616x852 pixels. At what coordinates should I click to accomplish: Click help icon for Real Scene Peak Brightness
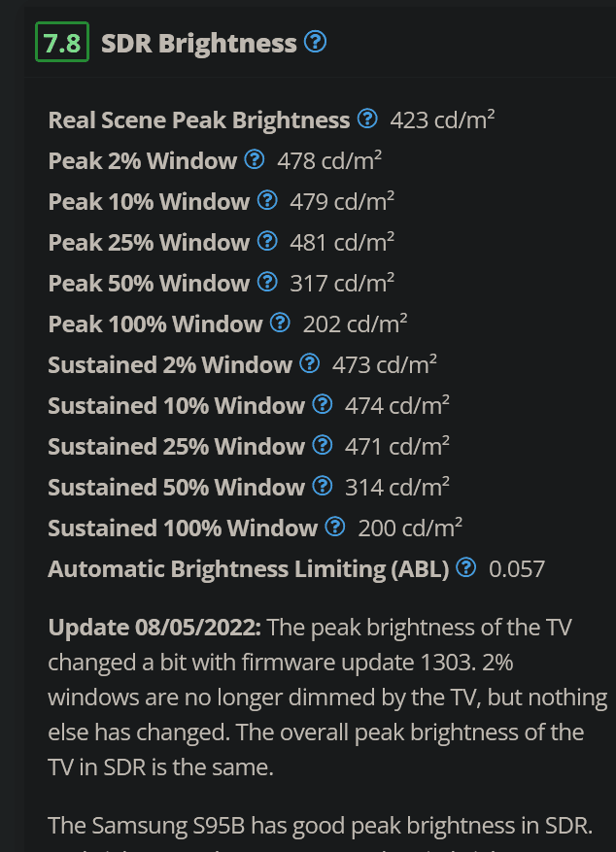367,119
